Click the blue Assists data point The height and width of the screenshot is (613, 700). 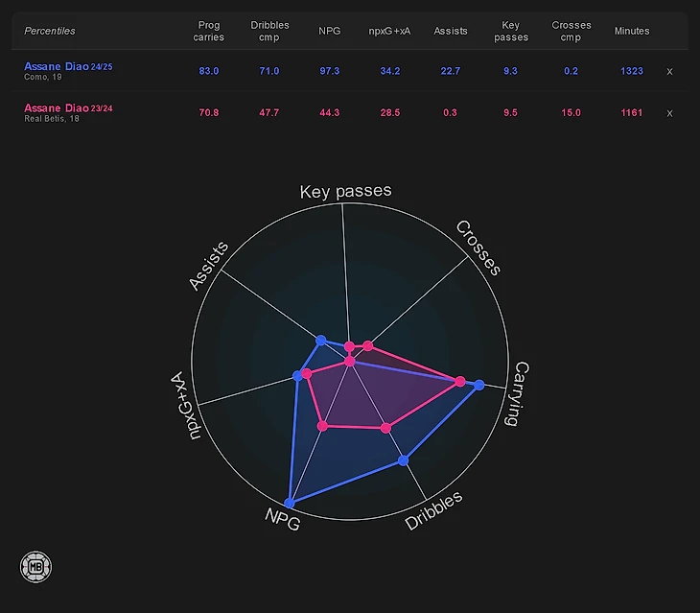[320, 341]
